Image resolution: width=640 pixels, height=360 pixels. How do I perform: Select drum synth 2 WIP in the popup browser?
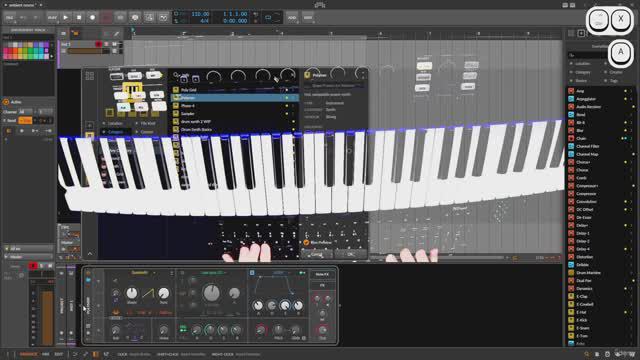tap(235, 122)
